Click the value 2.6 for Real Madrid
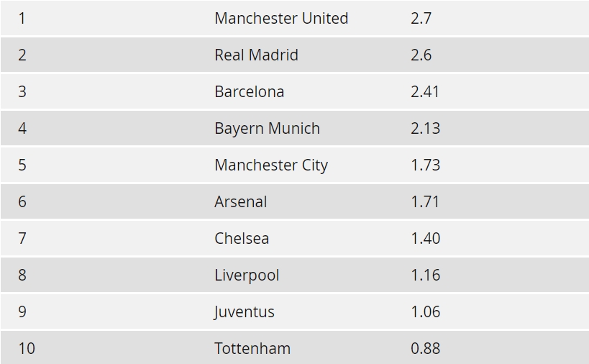 click(x=421, y=55)
